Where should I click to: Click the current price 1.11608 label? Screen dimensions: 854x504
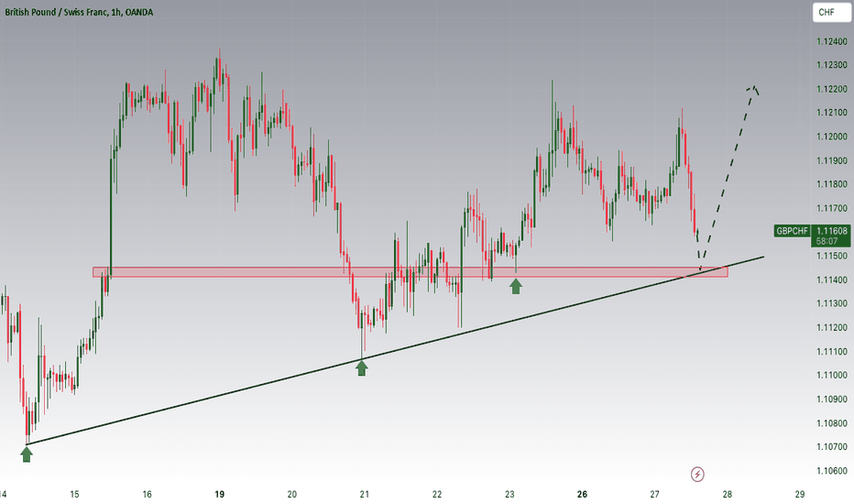click(832, 231)
